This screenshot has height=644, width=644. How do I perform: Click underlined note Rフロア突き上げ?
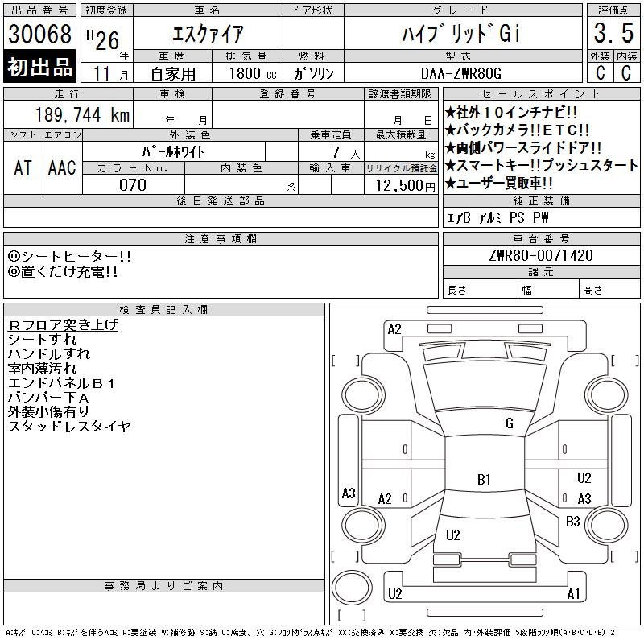(63, 325)
